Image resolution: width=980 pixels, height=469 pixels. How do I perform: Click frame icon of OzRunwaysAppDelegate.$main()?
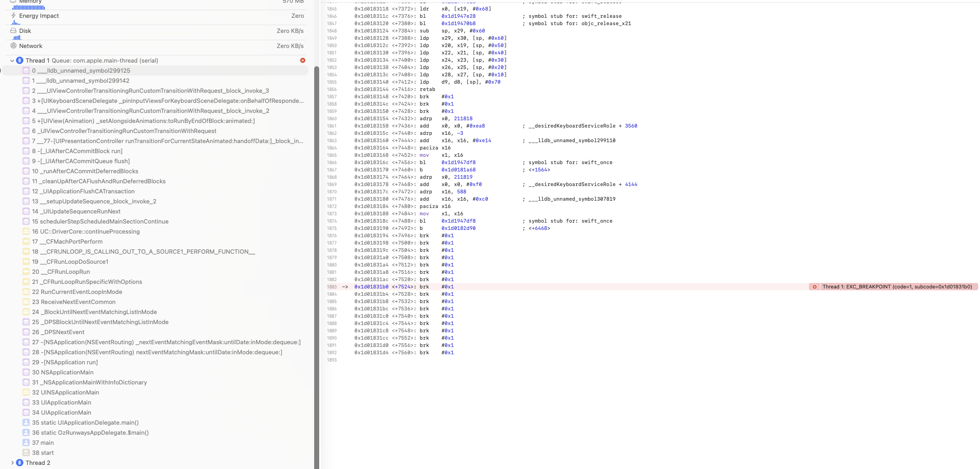coord(26,432)
